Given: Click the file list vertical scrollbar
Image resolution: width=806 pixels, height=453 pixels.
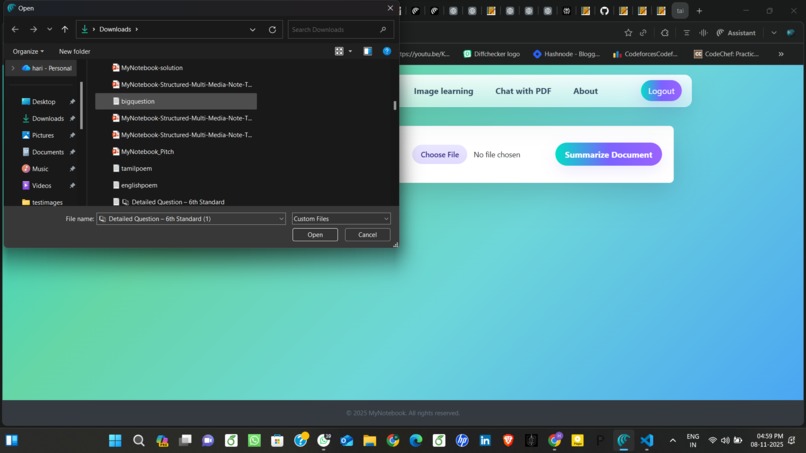Looking at the screenshot, I should [395, 105].
